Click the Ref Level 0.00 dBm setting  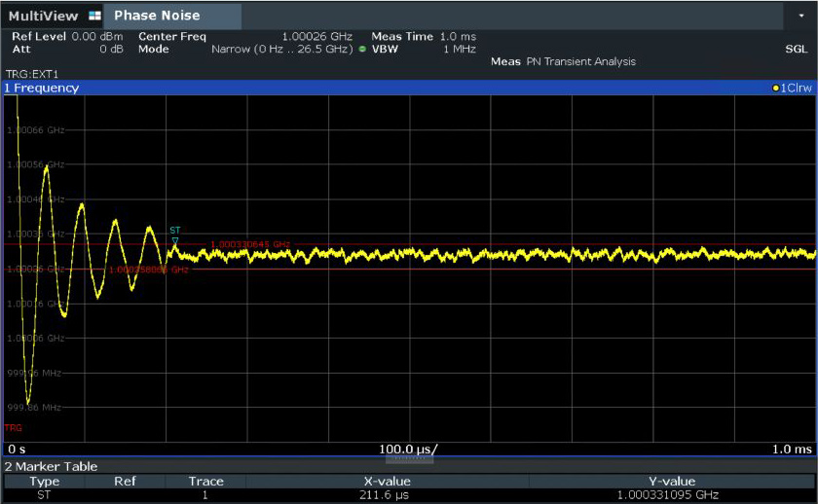click(66, 36)
